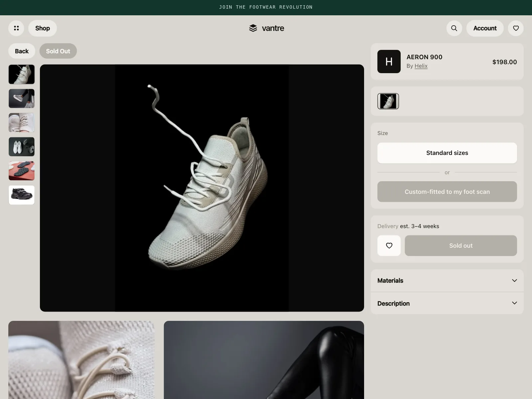Click the Join the Footwear Revolution banner
The height and width of the screenshot is (399, 532).
(x=266, y=7)
